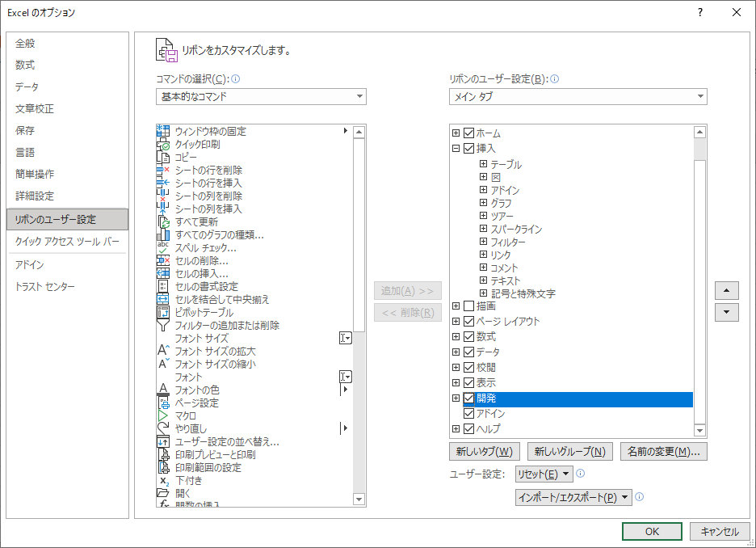Click 印刷プレビューと印刷 icon

(163, 454)
